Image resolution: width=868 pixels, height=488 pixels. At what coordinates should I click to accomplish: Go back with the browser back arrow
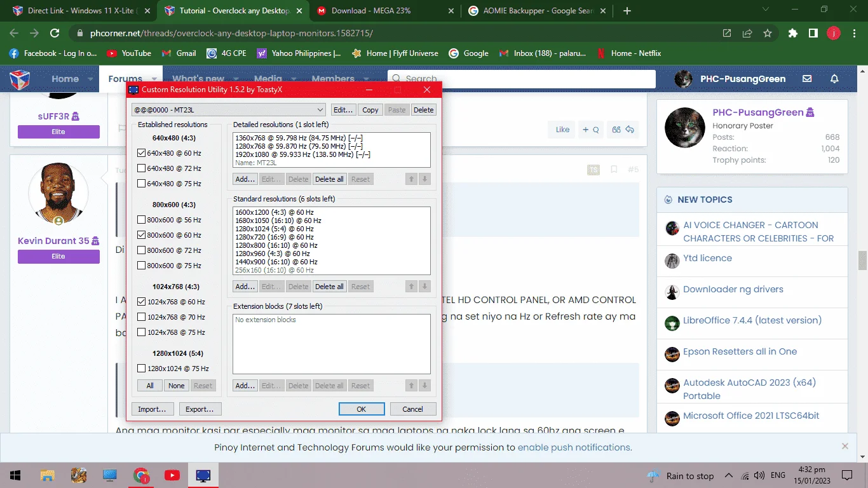14,33
